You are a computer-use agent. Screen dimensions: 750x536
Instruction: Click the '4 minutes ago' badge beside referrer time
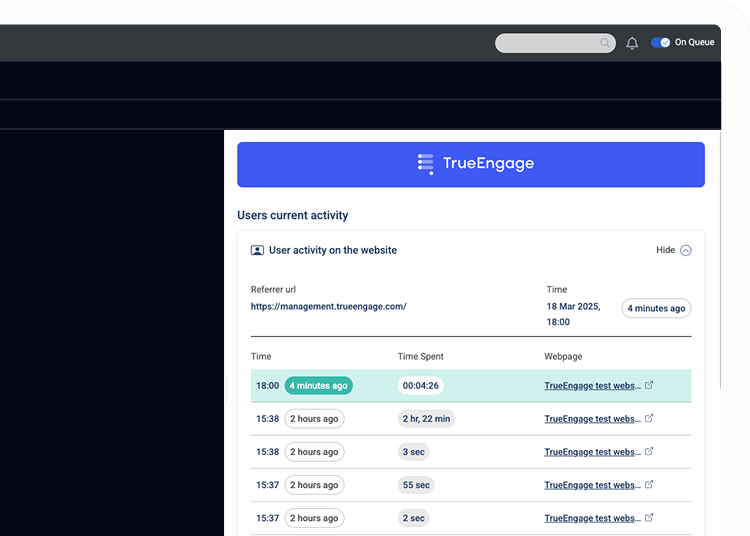coord(656,308)
